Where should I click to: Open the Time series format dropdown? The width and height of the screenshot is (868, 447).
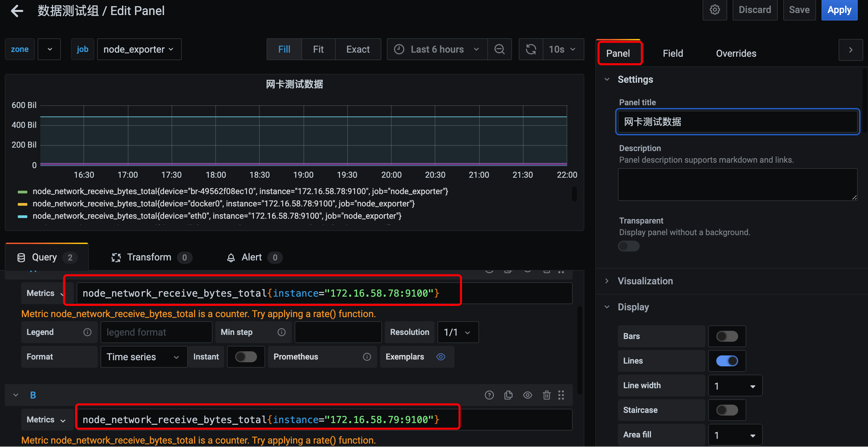tap(144, 357)
